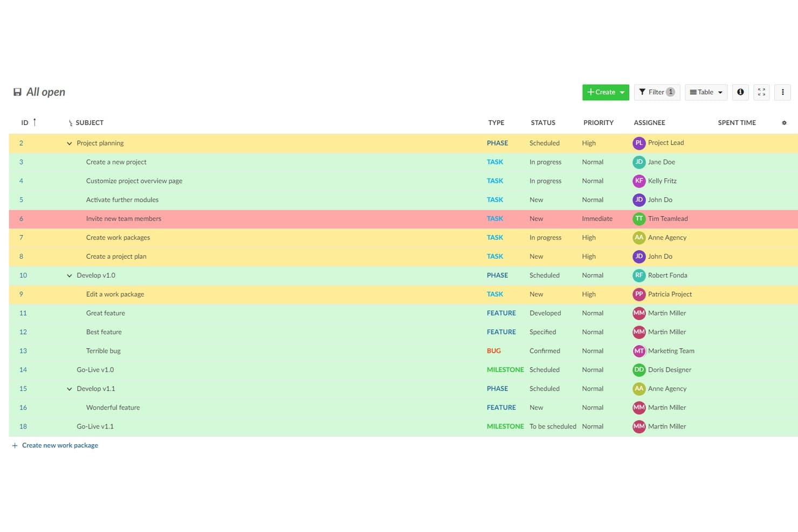The image size is (798, 532).
Task: Select the Invite new team members row
Action: [403, 219]
